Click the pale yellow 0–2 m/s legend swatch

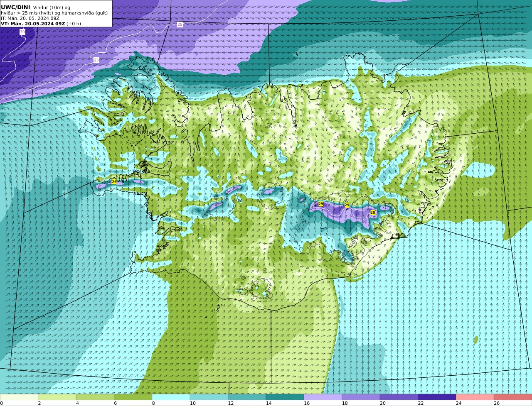tap(19, 397)
